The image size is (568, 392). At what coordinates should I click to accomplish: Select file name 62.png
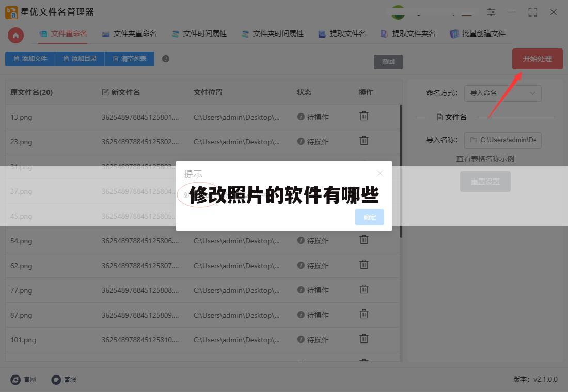click(21, 266)
